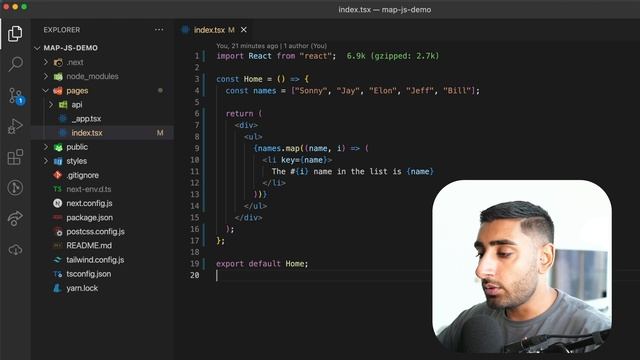Open the Git graph circular icon

pos(15,188)
